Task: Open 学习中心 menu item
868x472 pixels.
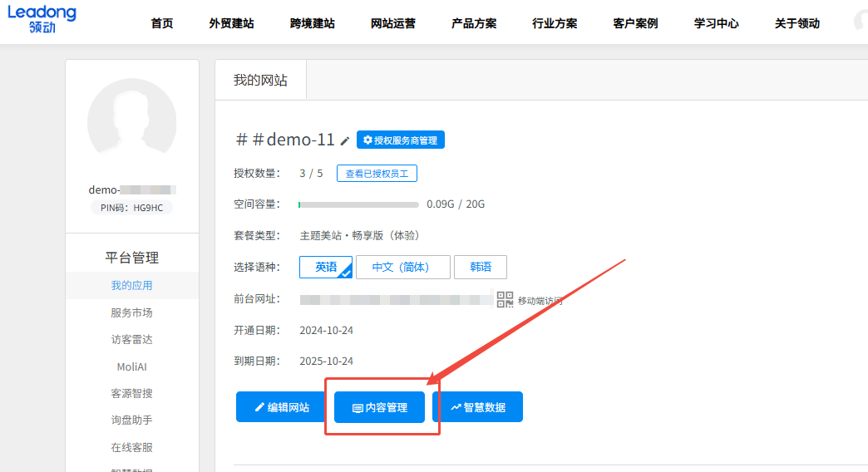Action: point(717,23)
